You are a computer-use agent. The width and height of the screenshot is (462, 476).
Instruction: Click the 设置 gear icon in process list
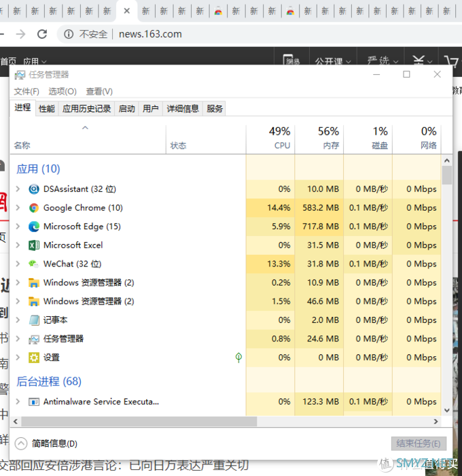(34, 358)
